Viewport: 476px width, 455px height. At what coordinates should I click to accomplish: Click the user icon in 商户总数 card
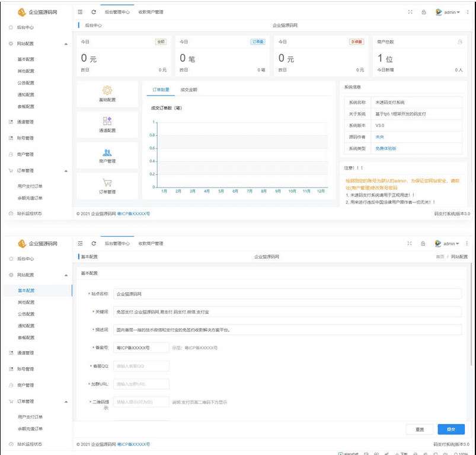coord(460,42)
